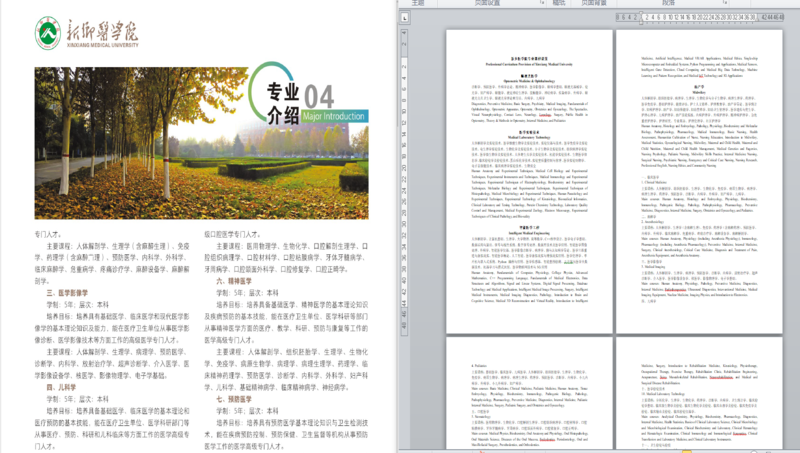Click the 'Medical Laboratory Technology' heading in Word
The image size is (800, 453).
[x=529, y=137]
